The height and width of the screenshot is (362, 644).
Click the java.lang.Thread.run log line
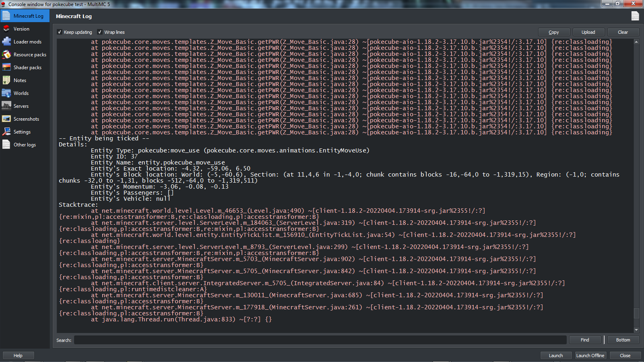coord(181,319)
